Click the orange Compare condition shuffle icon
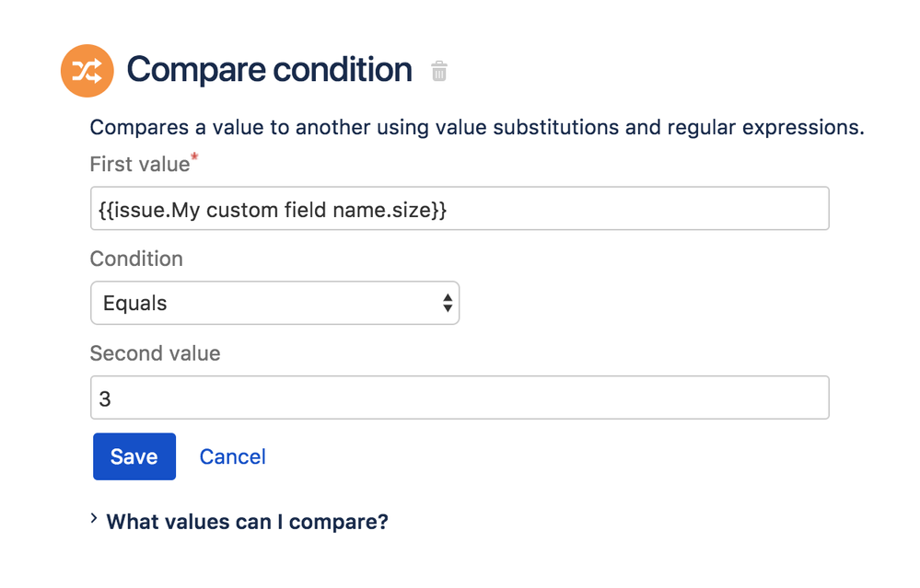Image resolution: width=920 pixels, height=588 pixels. point(87,71)
